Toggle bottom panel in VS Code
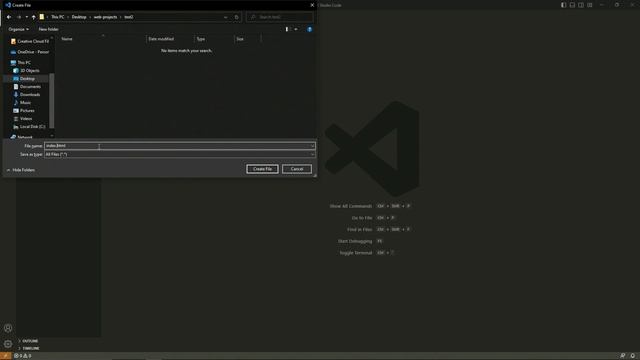This screenshot has height=360, width=640. pos(572,5)
